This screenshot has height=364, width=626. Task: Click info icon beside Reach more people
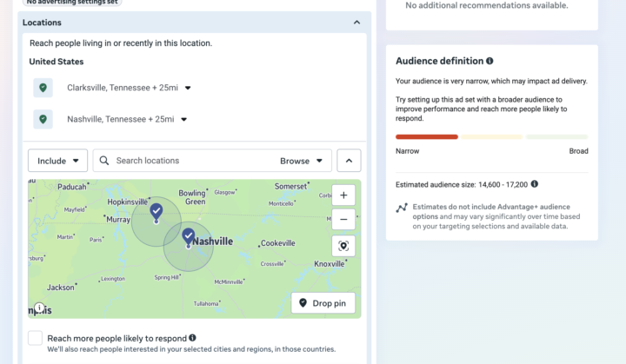click(x=192, y=338)
